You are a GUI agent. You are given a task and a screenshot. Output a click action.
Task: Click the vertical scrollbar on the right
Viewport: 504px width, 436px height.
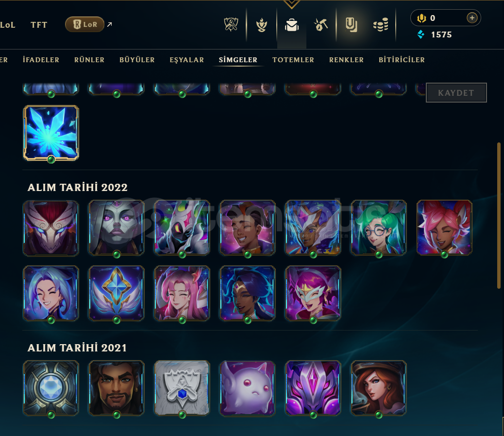click(x=499, y=216)
